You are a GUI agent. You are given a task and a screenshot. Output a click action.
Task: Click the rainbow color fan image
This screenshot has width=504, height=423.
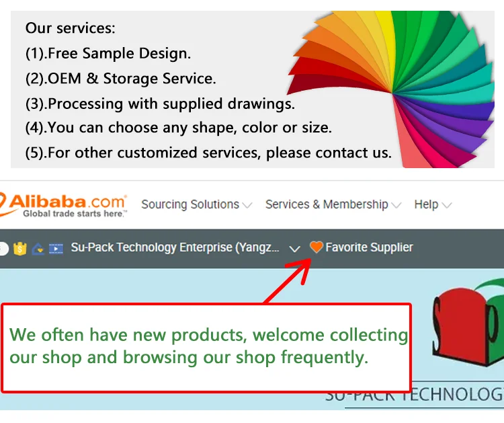click(390, 89)
